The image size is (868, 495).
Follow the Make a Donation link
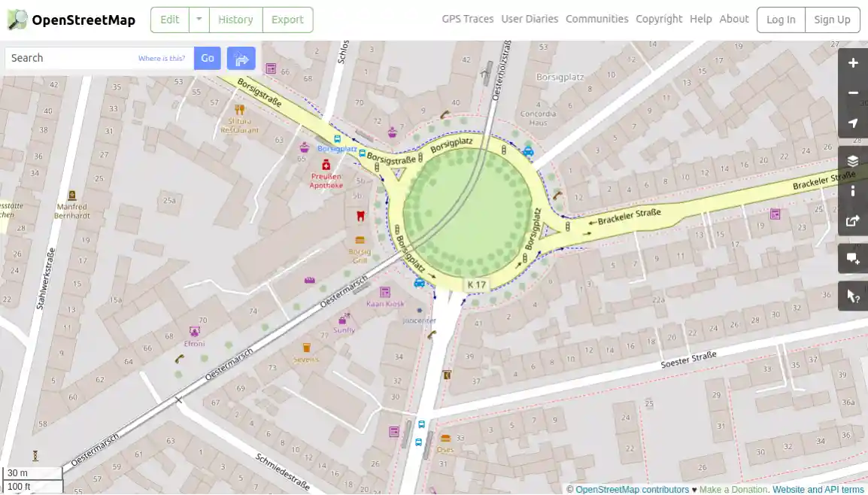pyautogui.click(x=733, y=489)
